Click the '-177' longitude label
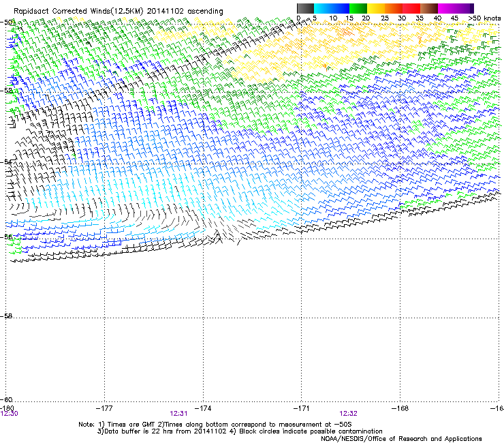Viewport: 504px width, 443px height. (x=104, y=408)
